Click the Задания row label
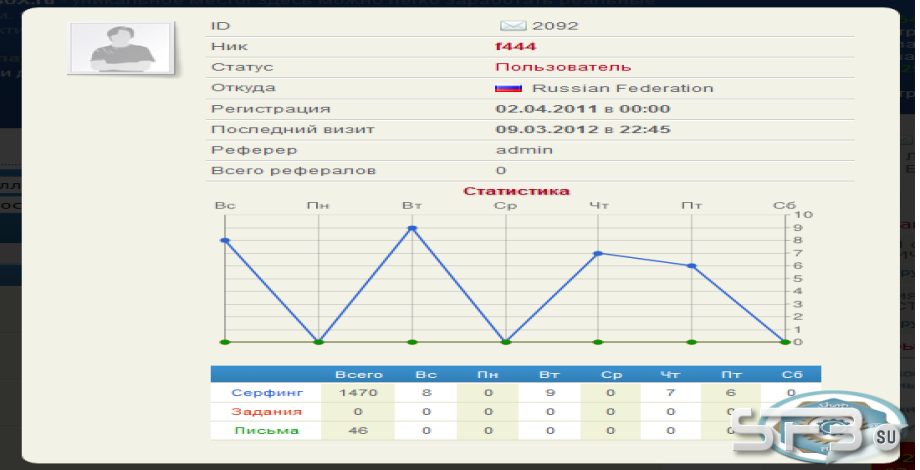Image resolution: width=920 pixels, height=470 pixels. tap(266, 411)
